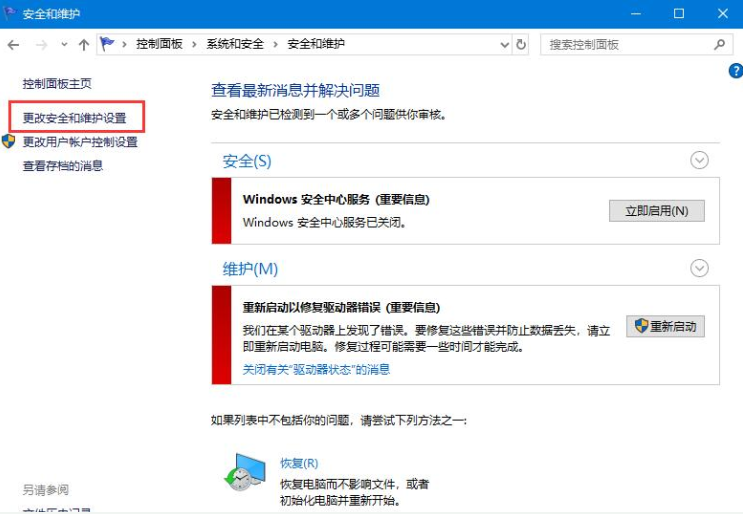Click the back navigation arrow

[14, 45]
